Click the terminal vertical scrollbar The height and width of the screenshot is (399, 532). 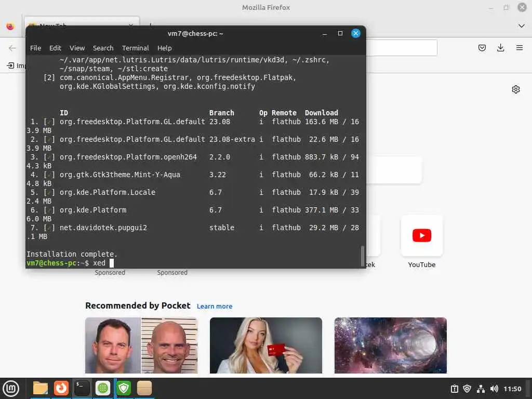coord(362,256)
